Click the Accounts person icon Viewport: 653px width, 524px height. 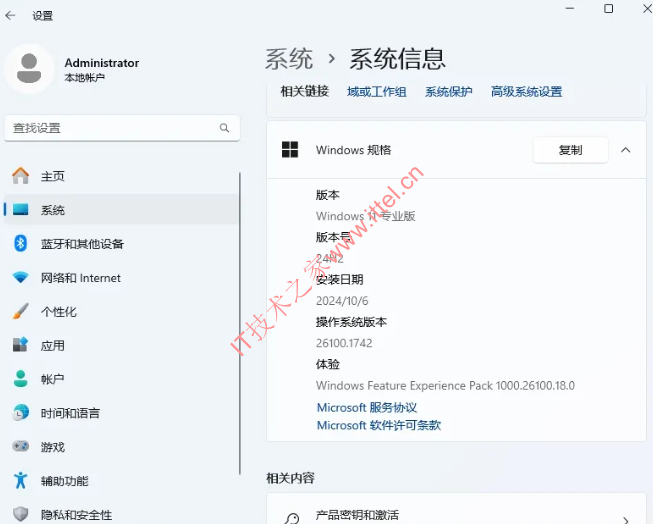(20, 379)
